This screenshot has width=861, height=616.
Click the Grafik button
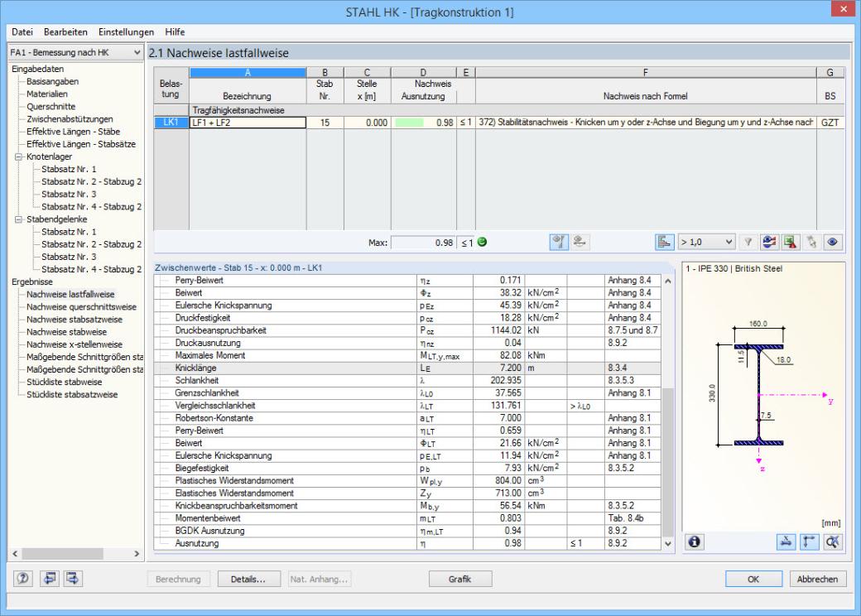point(460,580)
